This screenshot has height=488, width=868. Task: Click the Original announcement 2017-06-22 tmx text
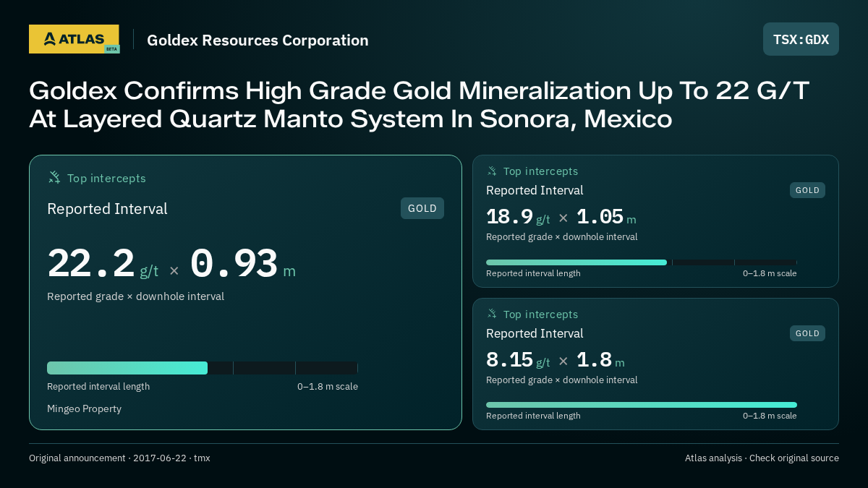click(119, 458)
